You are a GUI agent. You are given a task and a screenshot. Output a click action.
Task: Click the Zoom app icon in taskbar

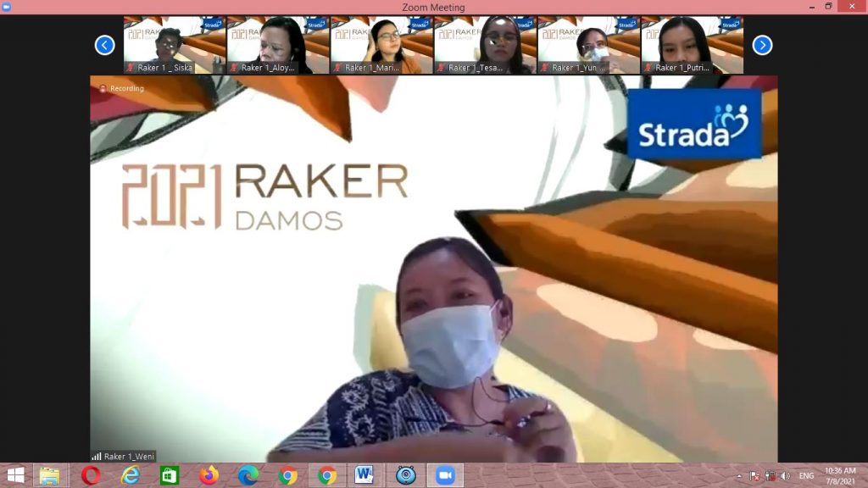pos(445,475)
